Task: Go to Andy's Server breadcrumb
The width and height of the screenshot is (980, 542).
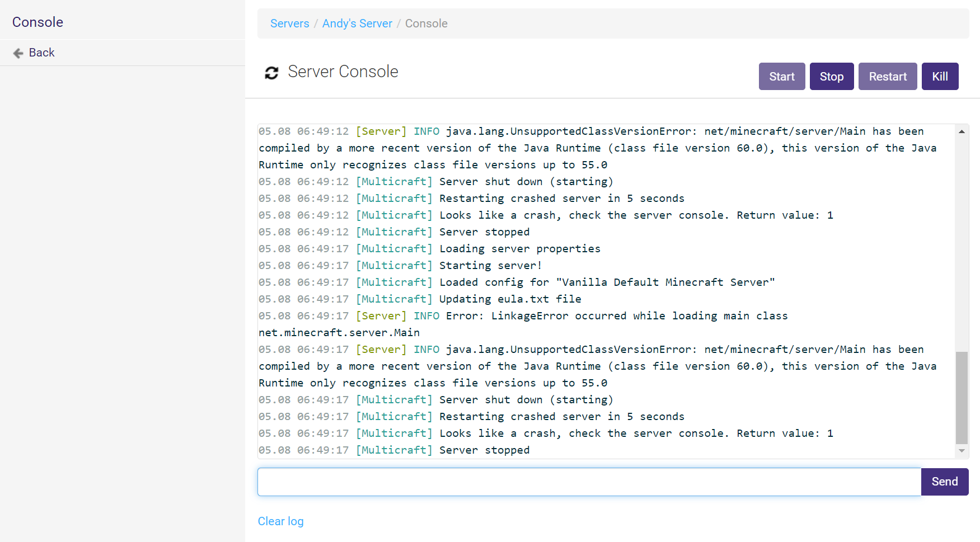Action: click(357, 23)
